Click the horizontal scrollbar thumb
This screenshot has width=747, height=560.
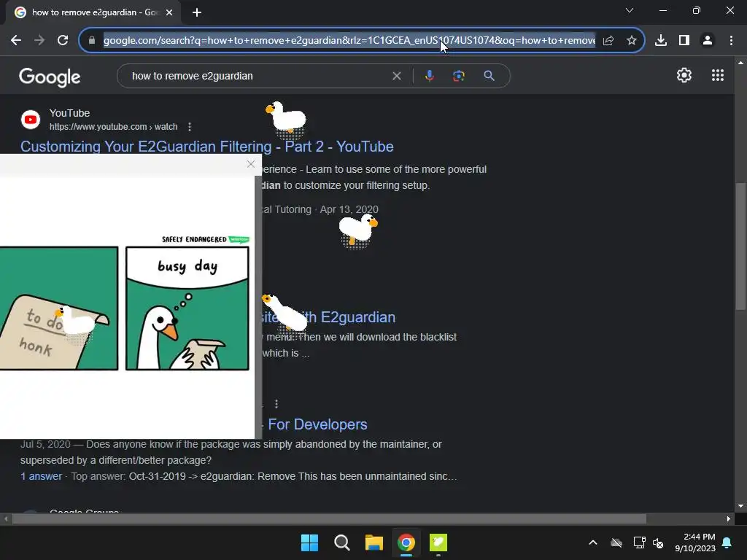tap(329, 518)
